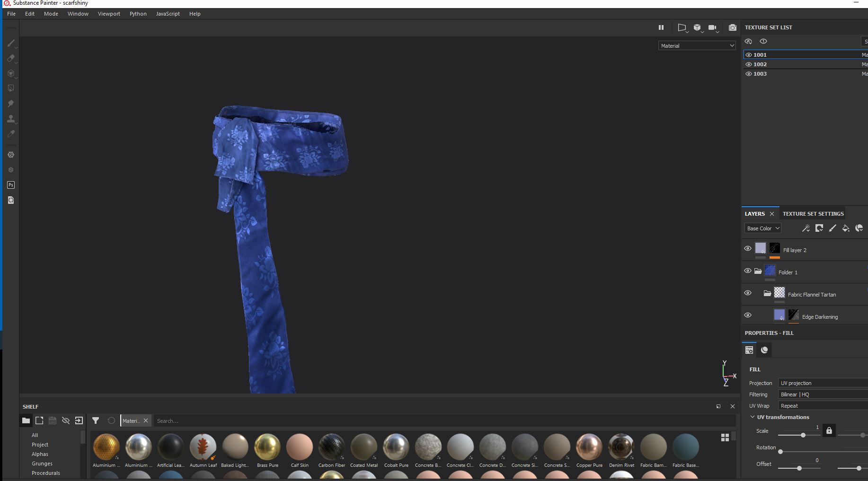
Task: Open the Projection dropdown set to UV projection
Action: click(823, 383)
